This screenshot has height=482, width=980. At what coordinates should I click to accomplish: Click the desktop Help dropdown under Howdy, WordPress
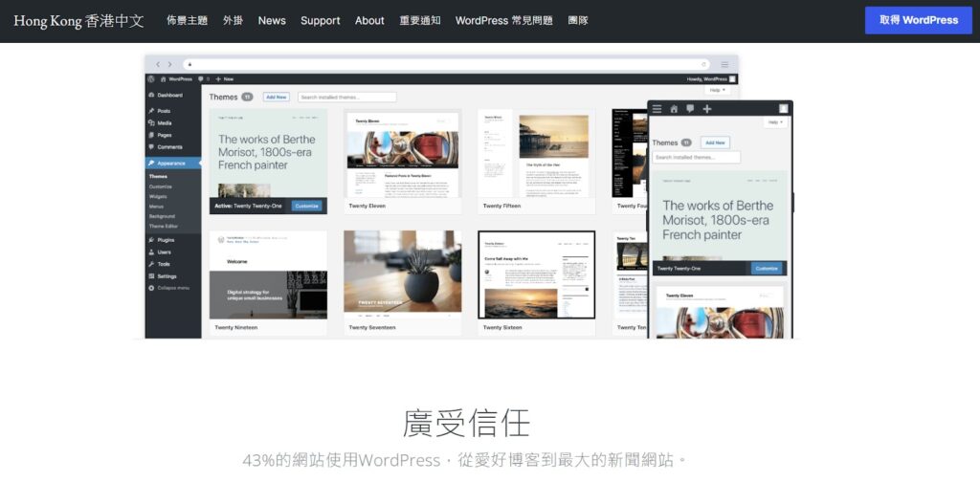[718, 90]
